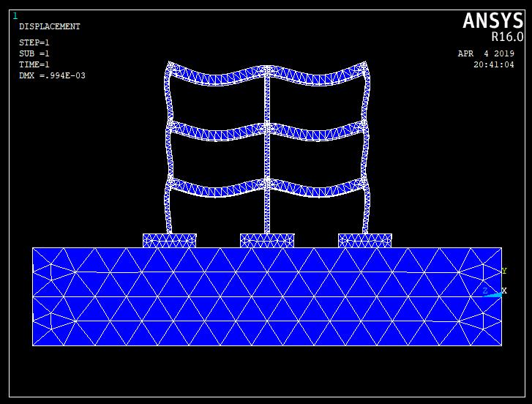
Task: Click the TIME=1 label
Action: (34, 64)
